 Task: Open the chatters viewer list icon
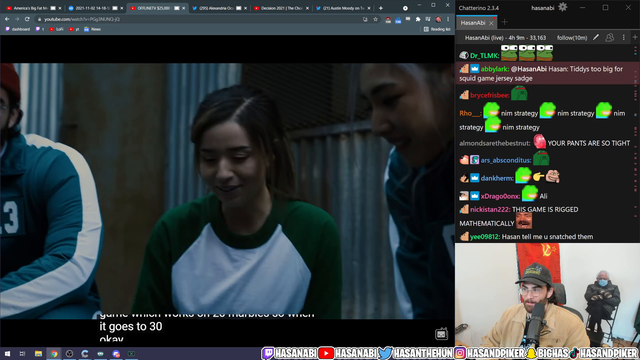(609, 38)
